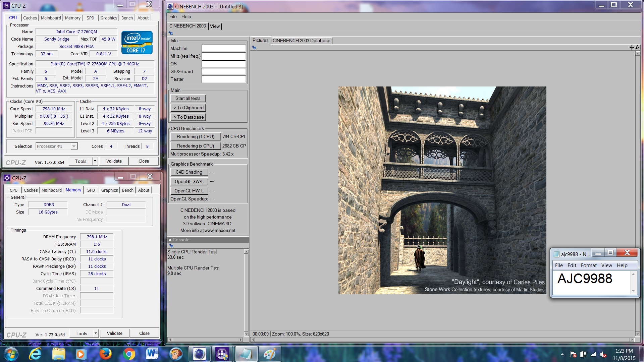Open the Memory tab in top CPU-Z

coord(73,18)
